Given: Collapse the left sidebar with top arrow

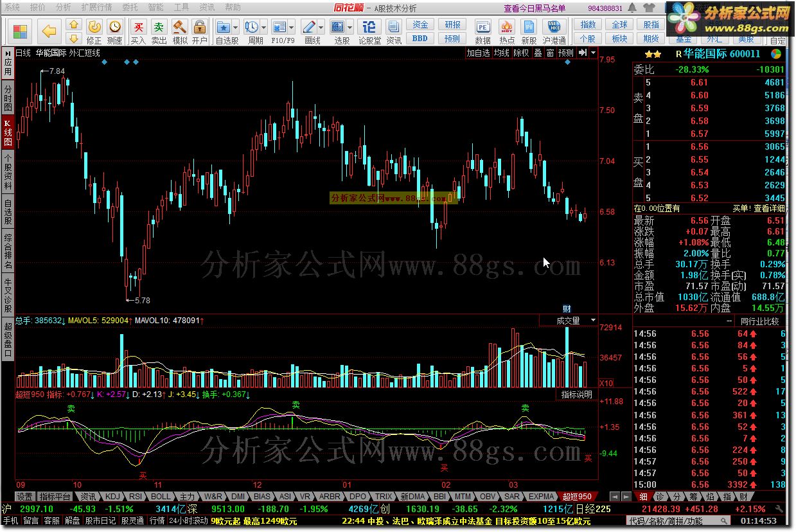Looking at the screenshot, I should click(x=8, y=53).
